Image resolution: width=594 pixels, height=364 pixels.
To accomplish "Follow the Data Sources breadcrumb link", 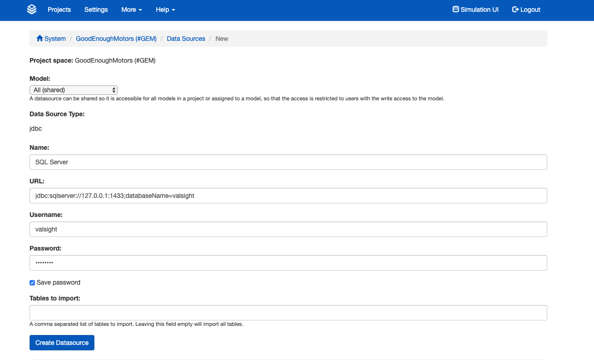I will 186,39.
